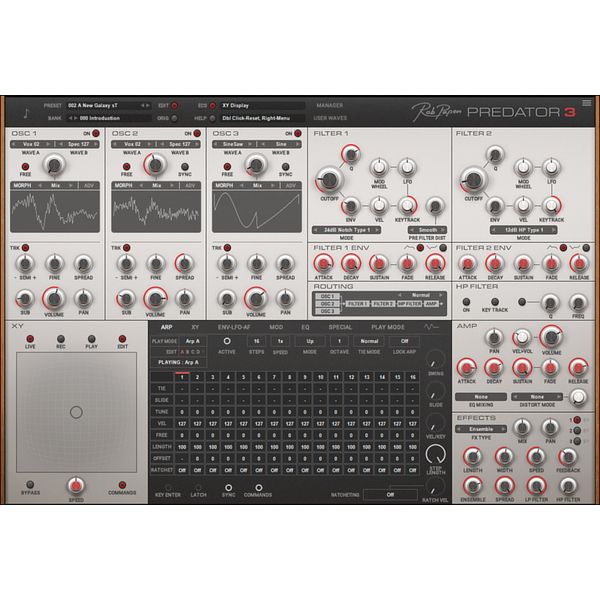600x600 pixels.
Task: Click the USER WAVES button
Action: [330, 118]
